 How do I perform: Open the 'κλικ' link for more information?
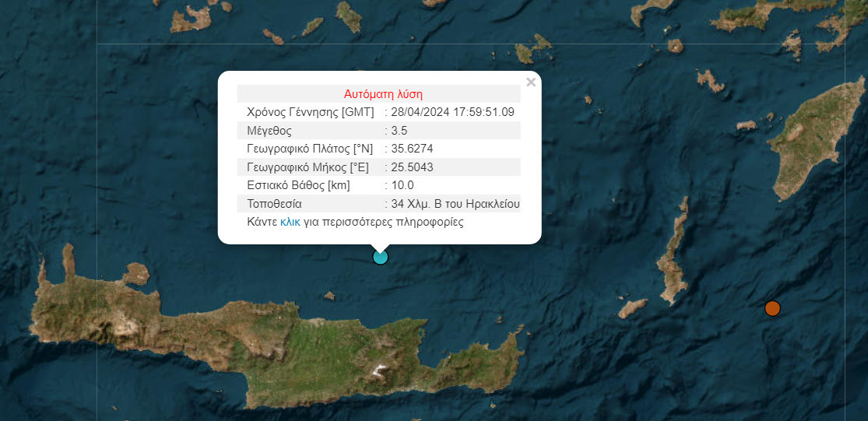290,222
